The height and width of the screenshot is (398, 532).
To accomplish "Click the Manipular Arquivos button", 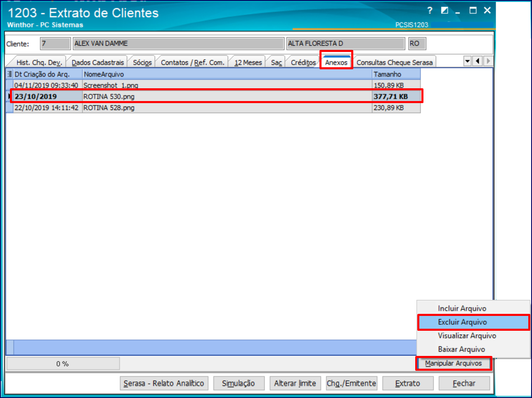I will tap(454, 363).
